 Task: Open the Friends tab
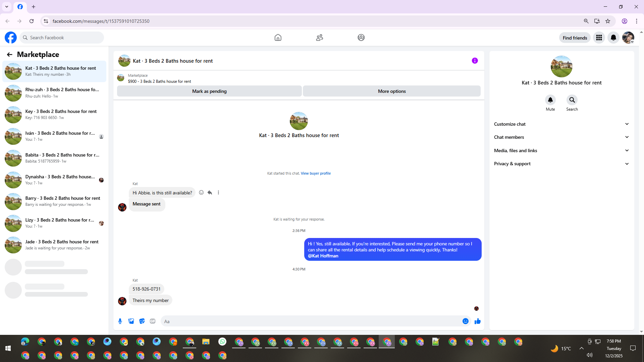(x=319, y=38)
